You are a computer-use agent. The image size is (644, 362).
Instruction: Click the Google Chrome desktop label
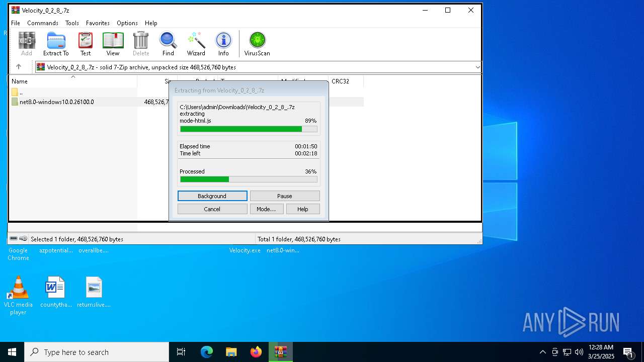[x=18, y=254]
